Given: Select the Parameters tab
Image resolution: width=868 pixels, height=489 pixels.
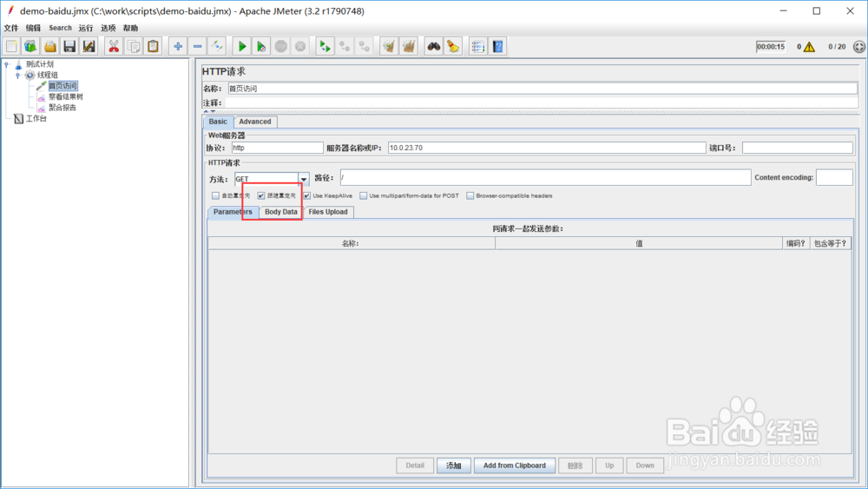Looking at the screenshot, I should coord(233,212).
